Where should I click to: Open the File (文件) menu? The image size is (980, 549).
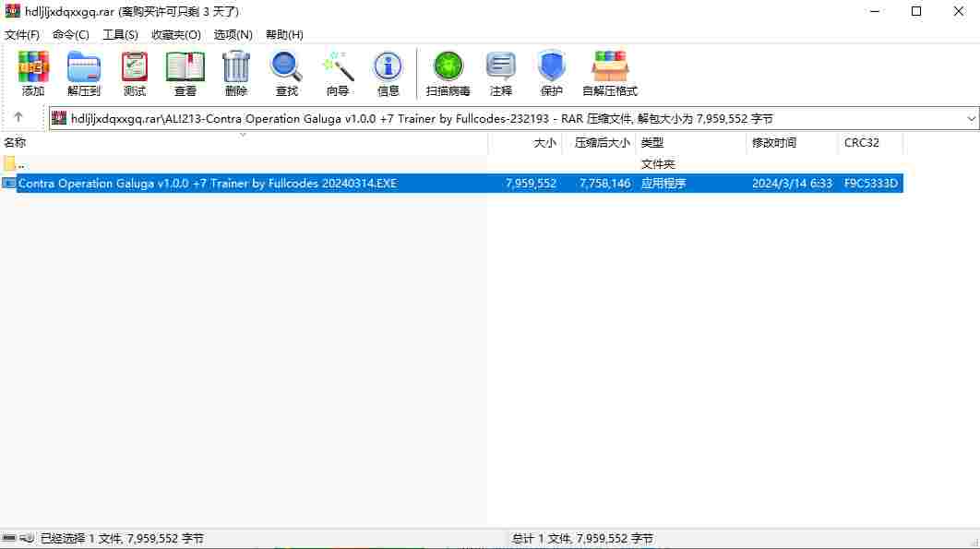tap(22, 34)
